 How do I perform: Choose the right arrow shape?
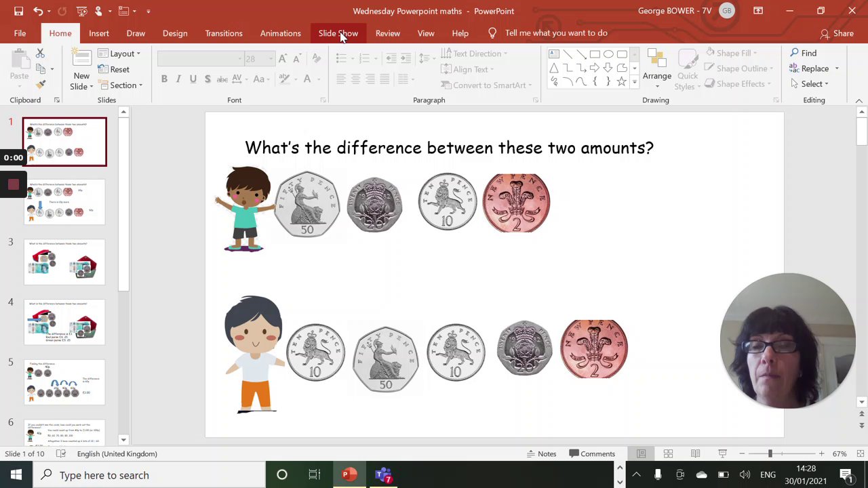pyautogui.click(x=595, y=68)
